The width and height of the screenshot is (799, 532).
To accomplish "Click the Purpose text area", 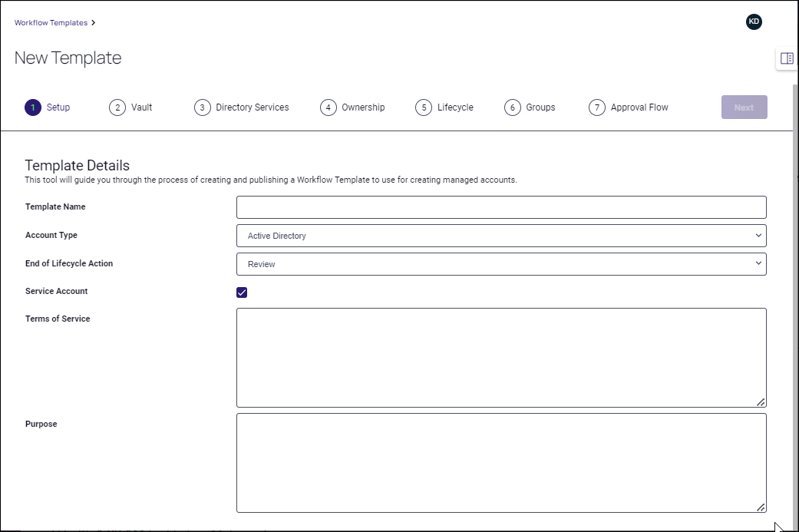I will pos(500,461).
